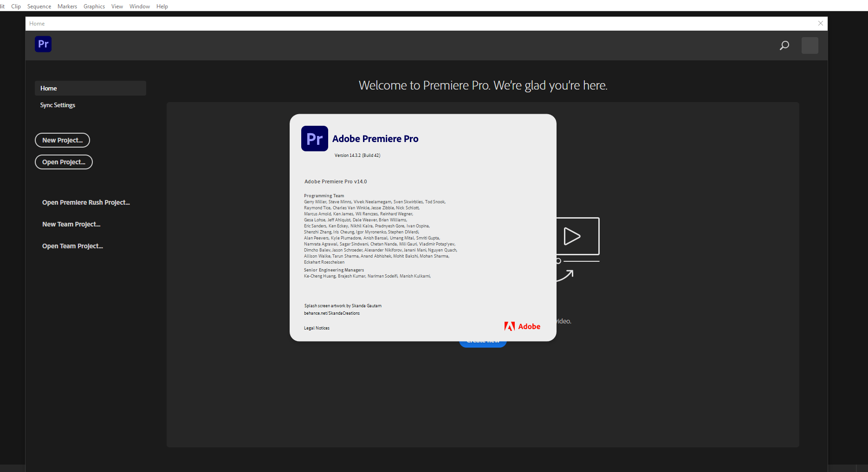Click Adobe Premiere Pro v14.0 text

coord(336,181)
